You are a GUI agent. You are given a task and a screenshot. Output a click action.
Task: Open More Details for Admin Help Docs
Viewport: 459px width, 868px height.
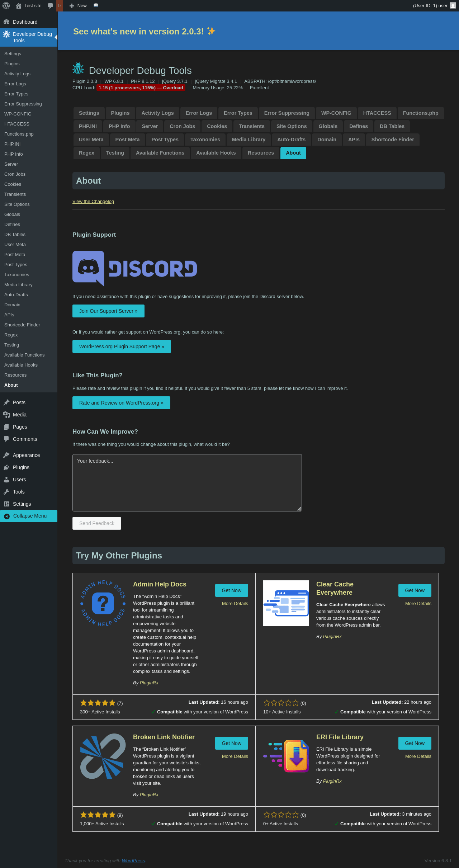click(x=235, y=604)
